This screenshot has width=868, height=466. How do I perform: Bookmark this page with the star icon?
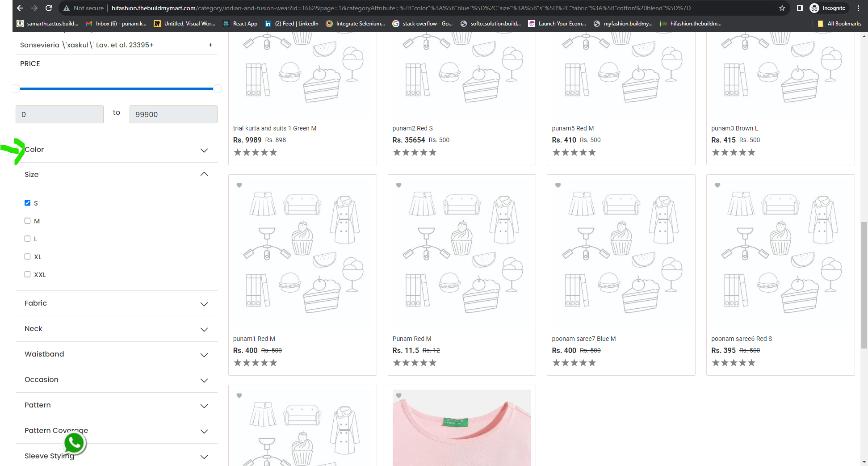[x=782, y=8]
